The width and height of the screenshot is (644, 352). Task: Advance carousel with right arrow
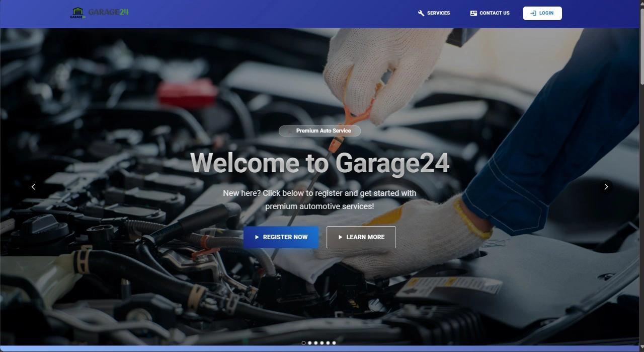tap(606, 187)
